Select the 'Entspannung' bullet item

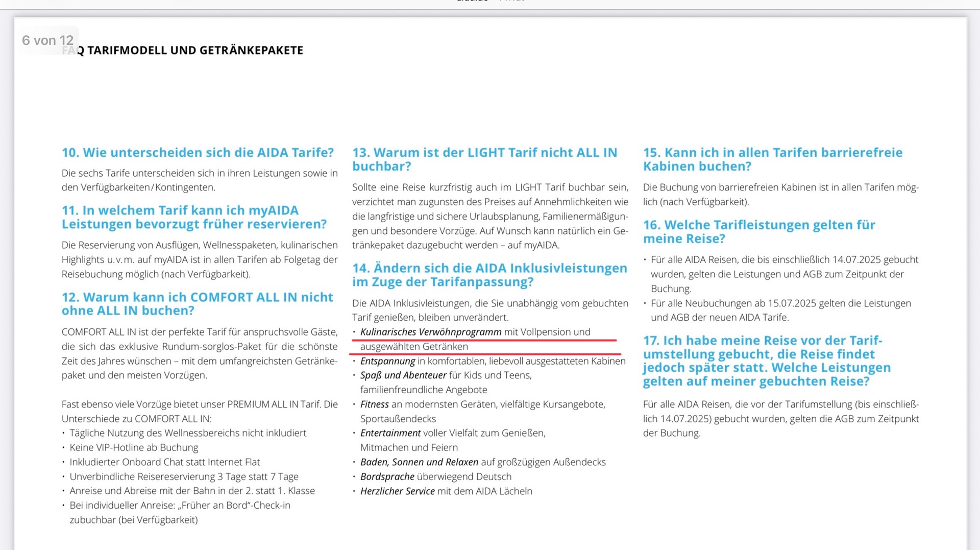pyautogui.click(x=492, y=361)
